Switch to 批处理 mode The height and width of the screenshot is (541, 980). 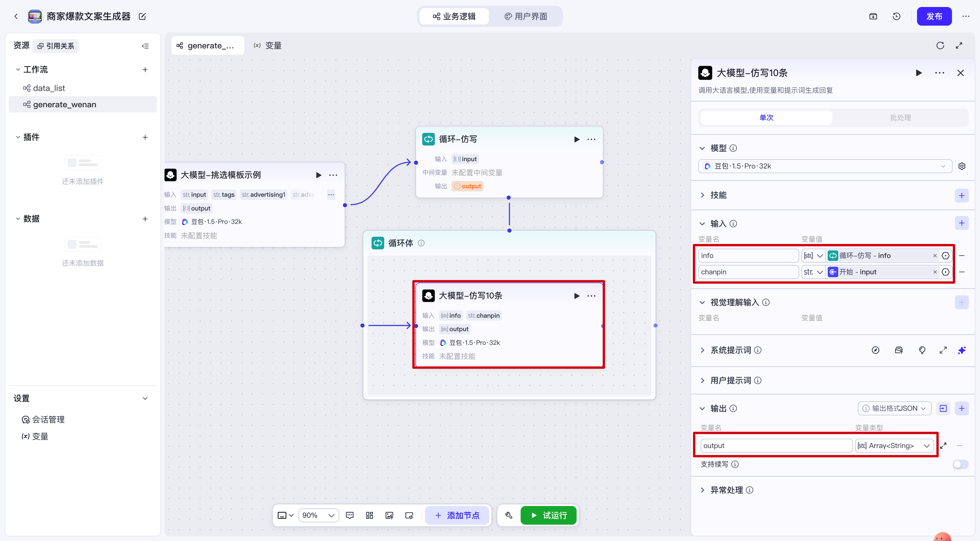[x=900, y=117]
